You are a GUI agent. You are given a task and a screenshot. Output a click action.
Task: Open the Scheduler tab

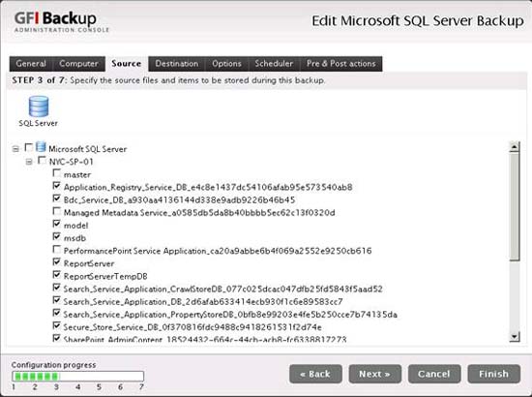274,64
